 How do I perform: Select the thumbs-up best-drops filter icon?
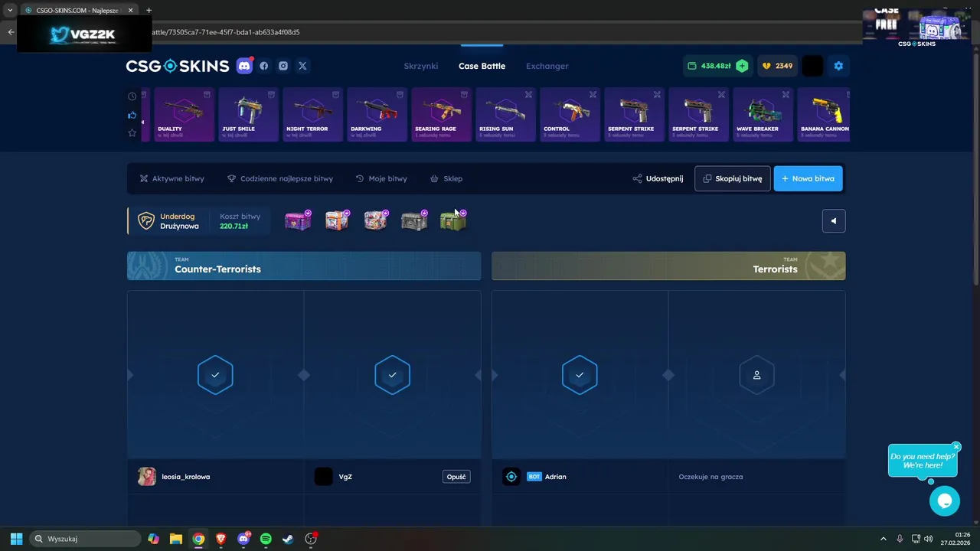click(x=132, y=115)
